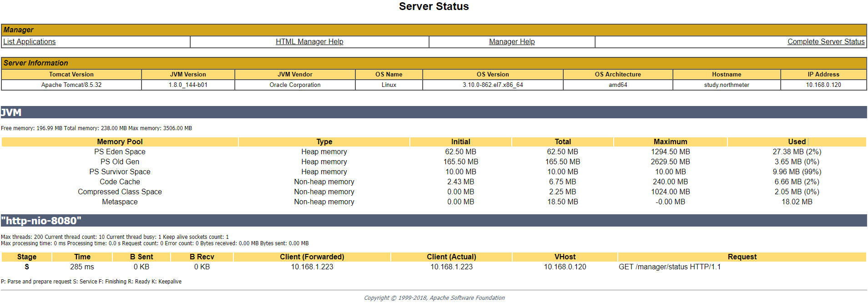This screenshot has width=868, height=303.
Task: Click the GET /manager/status request text
Action: point(669,267)
